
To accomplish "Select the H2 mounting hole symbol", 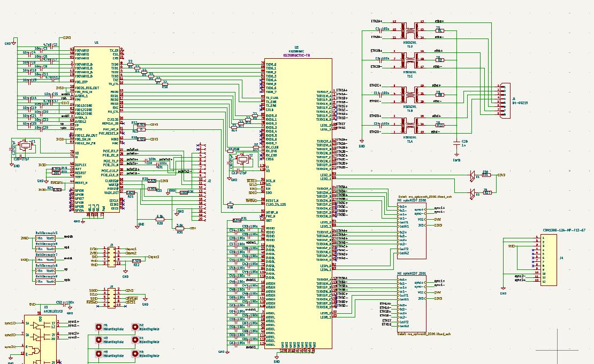I will point(135,327).
